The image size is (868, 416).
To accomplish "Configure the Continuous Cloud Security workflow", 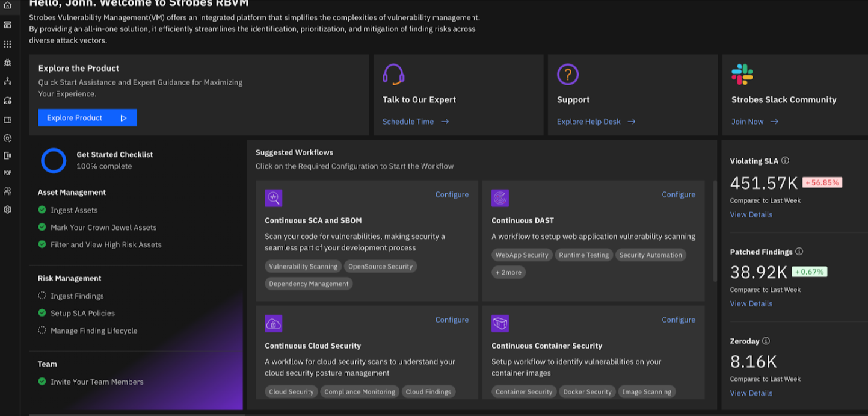I will [452, 320].
